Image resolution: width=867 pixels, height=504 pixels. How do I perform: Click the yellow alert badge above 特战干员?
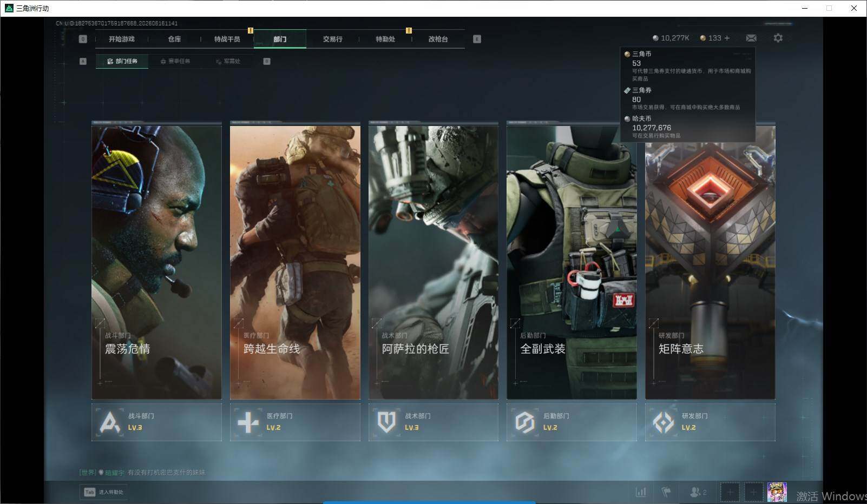tap(251, 30)
